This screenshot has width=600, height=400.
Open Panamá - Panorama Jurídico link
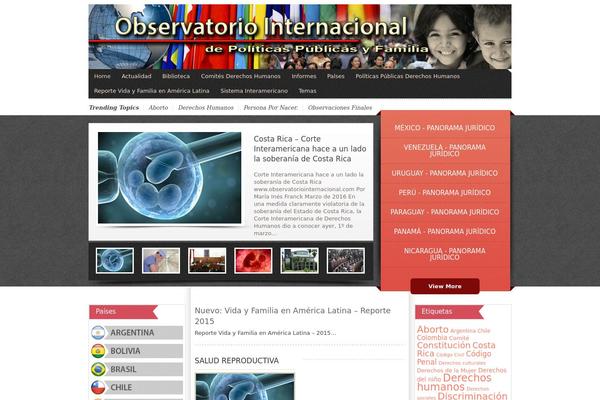point(445,232)
